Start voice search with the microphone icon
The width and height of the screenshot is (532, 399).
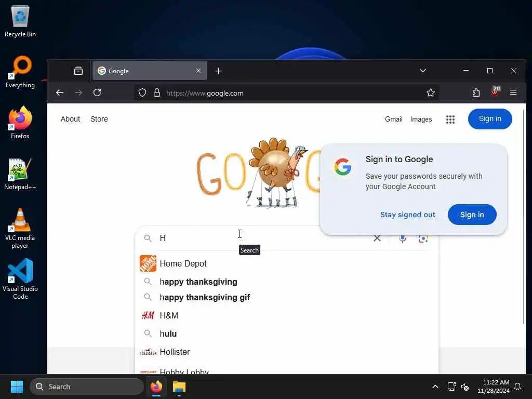pos(403,239)
